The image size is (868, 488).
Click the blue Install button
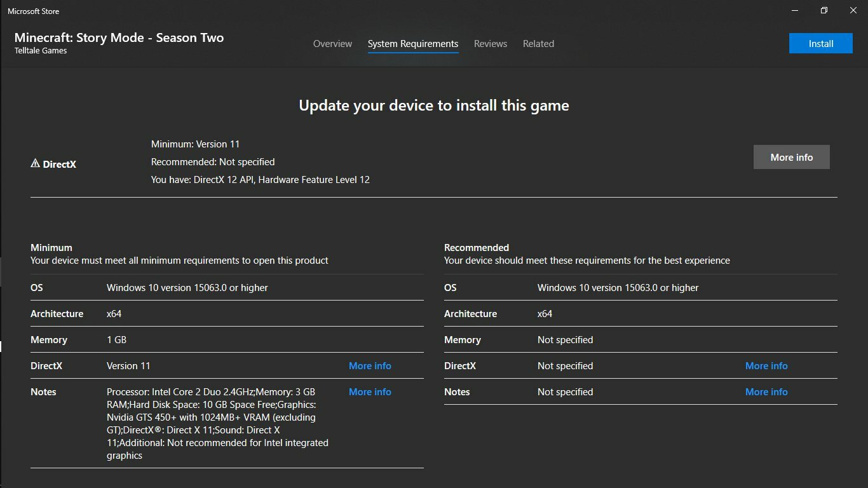point(821,43)
